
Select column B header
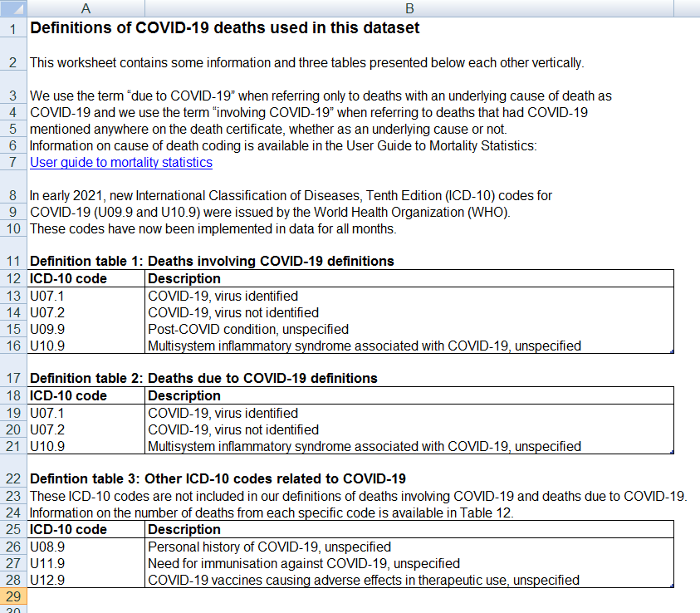(x=409, y=8)
